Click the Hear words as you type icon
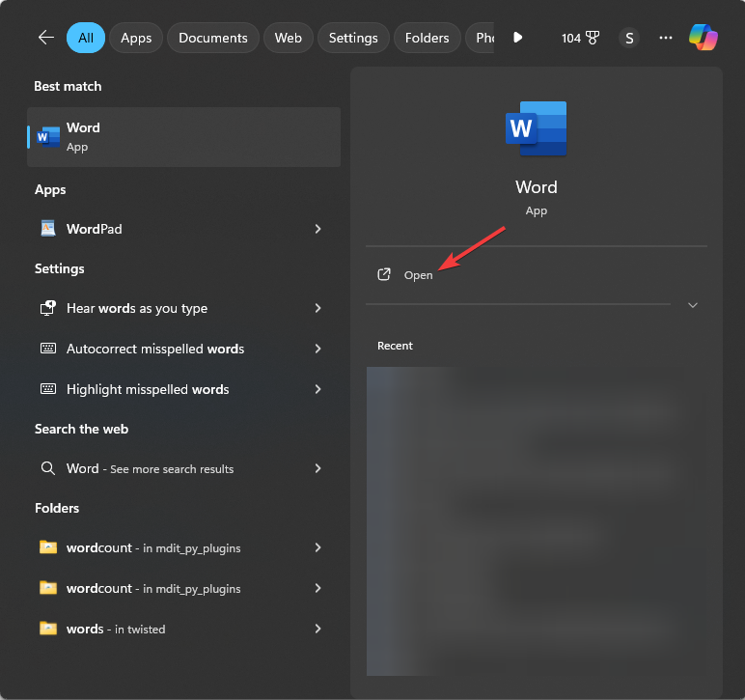Viewport: 745px width, 700px height. pyautogui.click(x=48, y=308)
